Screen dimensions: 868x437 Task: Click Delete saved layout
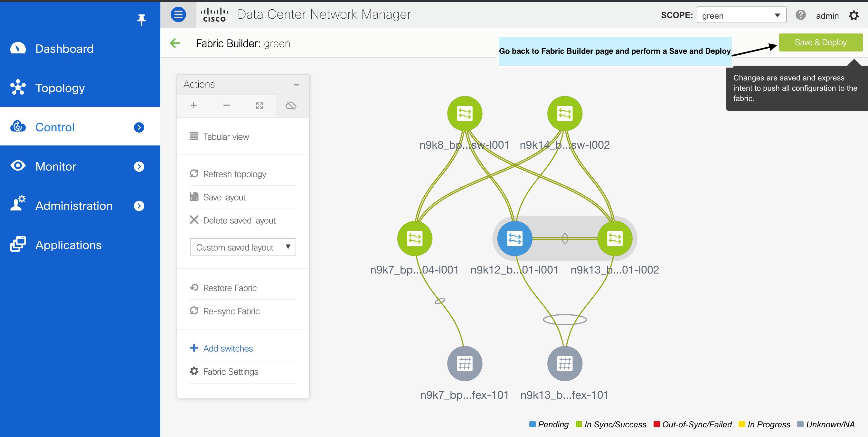tap(233, 220)
